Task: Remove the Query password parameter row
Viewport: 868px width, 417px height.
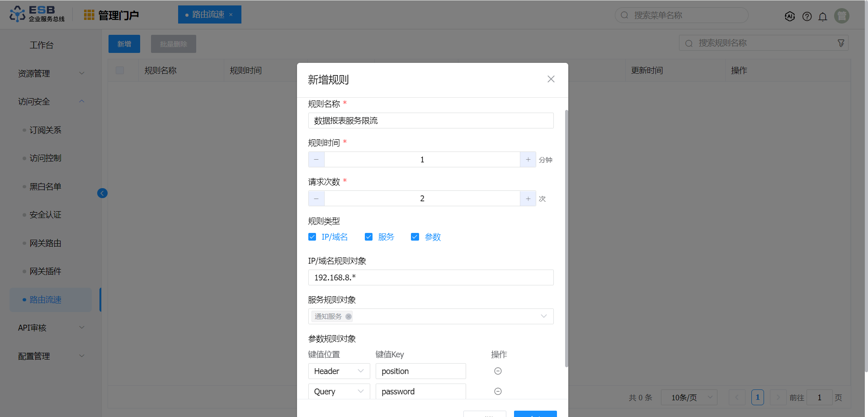Action: (x=498, y=391)
